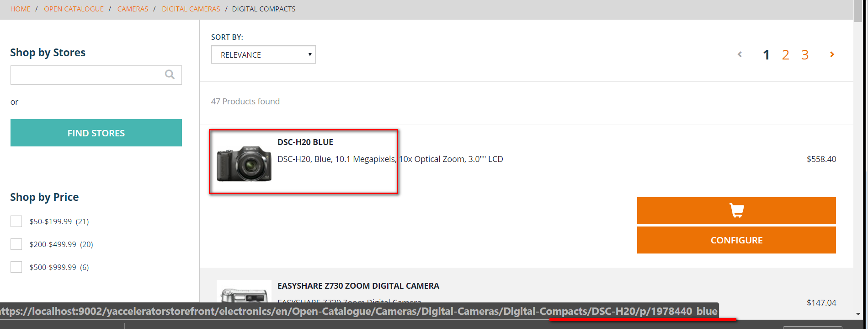868x329 pixels.
Task: Click the scrollbar down arrow
Action: [x=858, y=314]
